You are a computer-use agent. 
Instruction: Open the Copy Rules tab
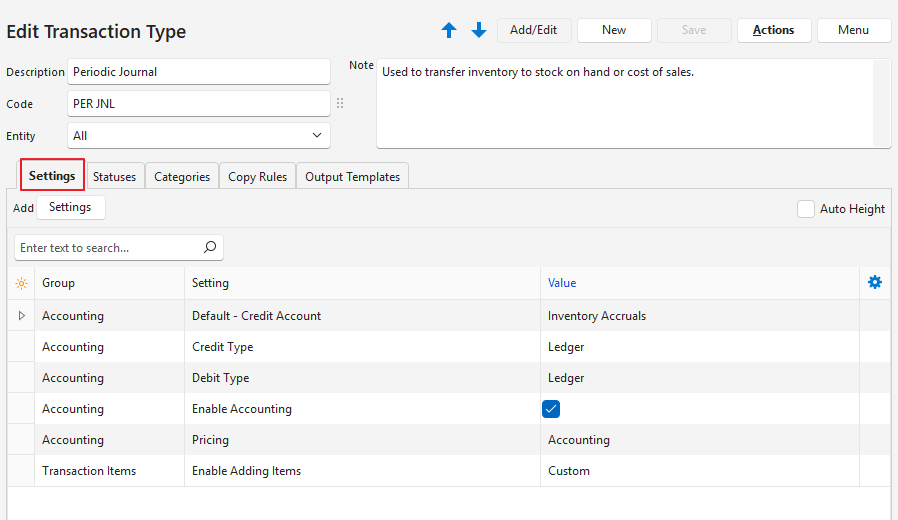pos(257,177)
